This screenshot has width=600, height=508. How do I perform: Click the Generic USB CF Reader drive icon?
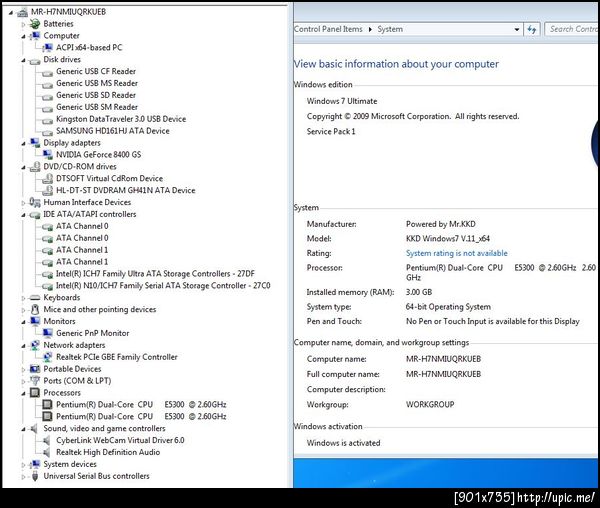tap(47, 72)
